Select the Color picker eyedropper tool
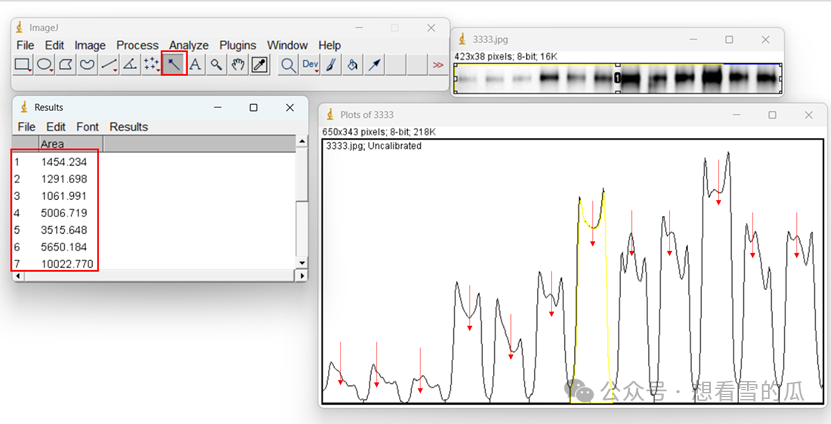Image resolution: width=831 pixels, height=424 pixels. [x=260, y=65]
